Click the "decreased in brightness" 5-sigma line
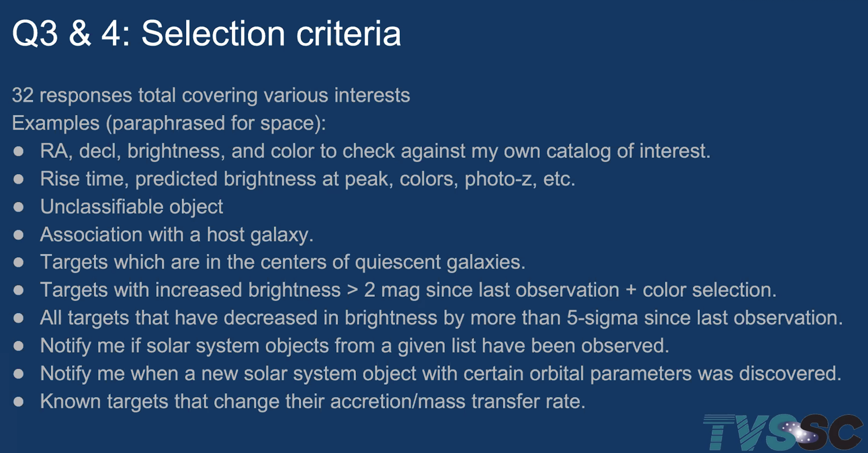This screenshot has width=868, height=453. tap(441, 318)
